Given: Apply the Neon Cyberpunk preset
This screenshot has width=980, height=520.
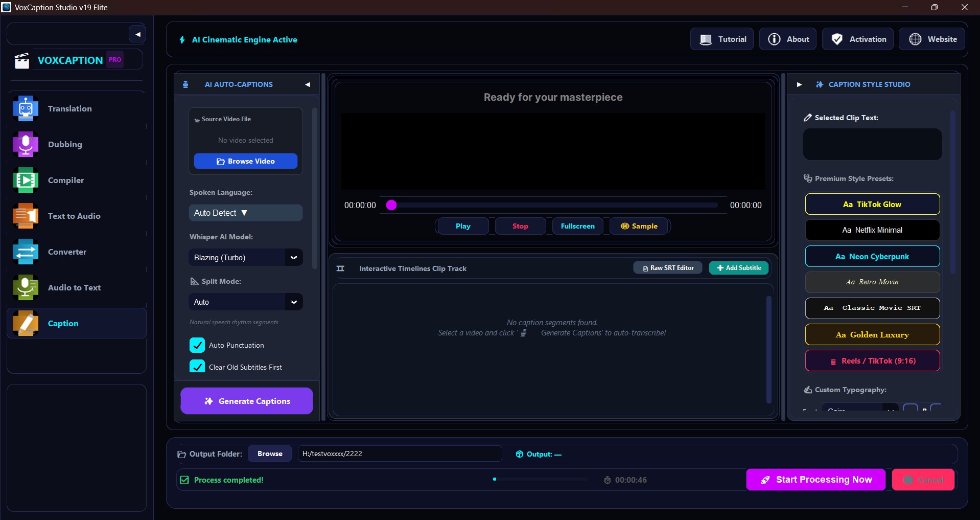Looking at the screenshot, I should tap(872, 256).
